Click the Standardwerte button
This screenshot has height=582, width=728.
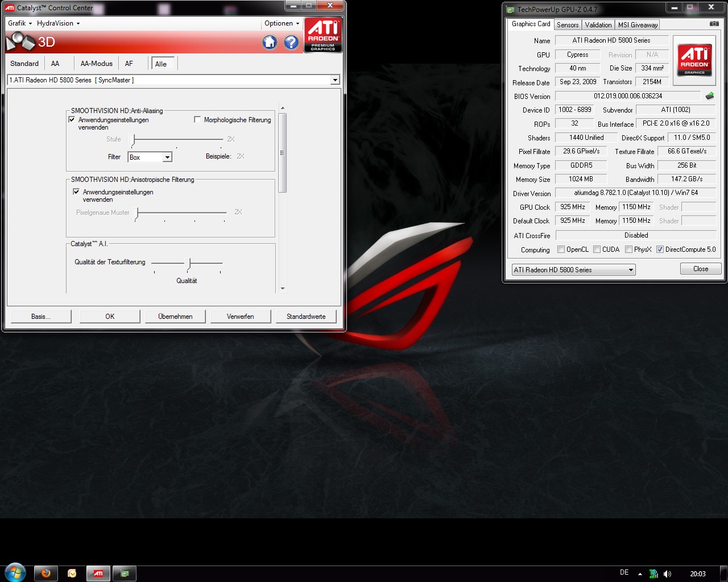click(306, 317)
